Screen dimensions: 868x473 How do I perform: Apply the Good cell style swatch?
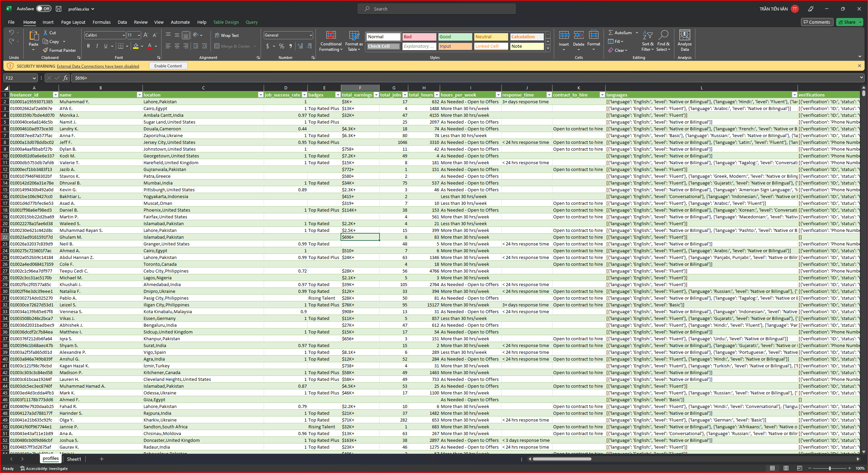(x=455, y=37)
